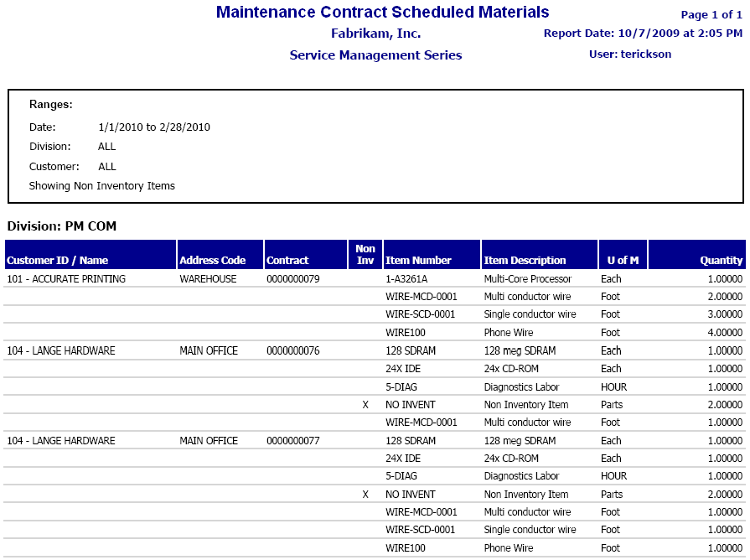Click the WAREHOUSE address code cell

click(208, 279)
